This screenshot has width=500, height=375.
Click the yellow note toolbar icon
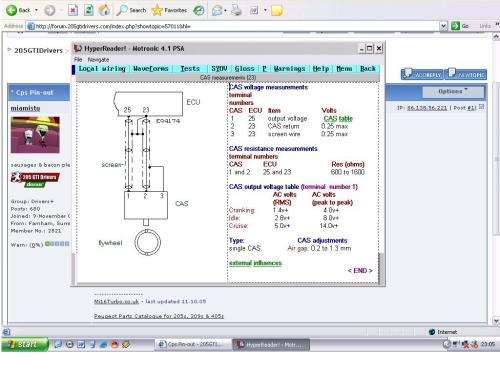pos(277,10)
